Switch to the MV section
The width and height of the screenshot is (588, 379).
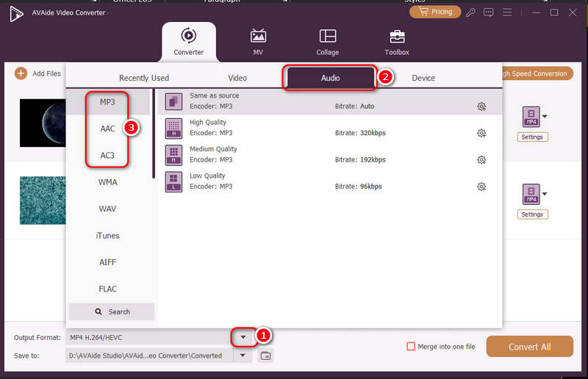click(x=258, y=42)
